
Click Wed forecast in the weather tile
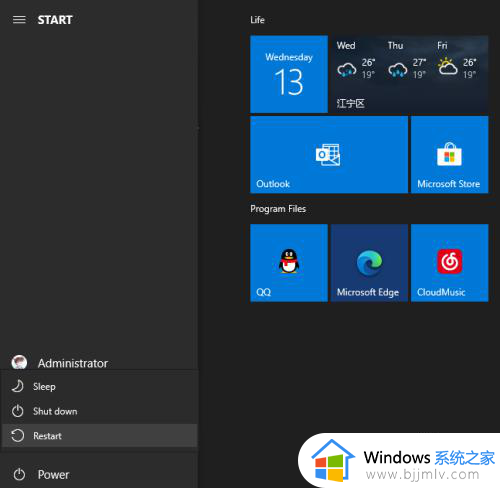point(356,60)
